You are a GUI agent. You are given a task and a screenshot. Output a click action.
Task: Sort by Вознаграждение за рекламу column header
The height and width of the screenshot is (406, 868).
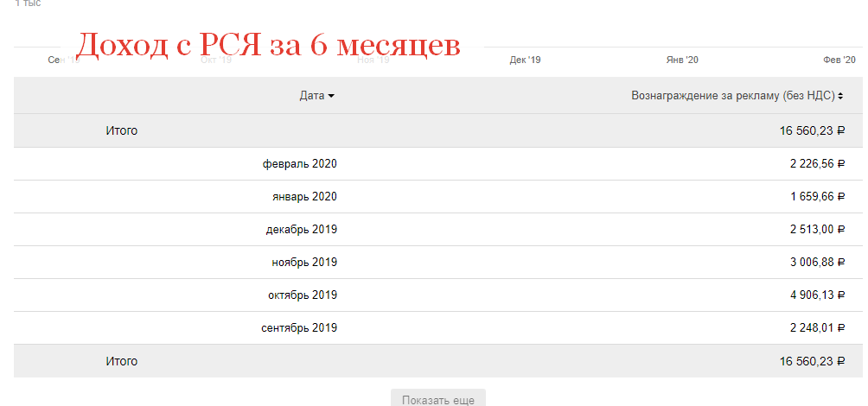(737, 96)
